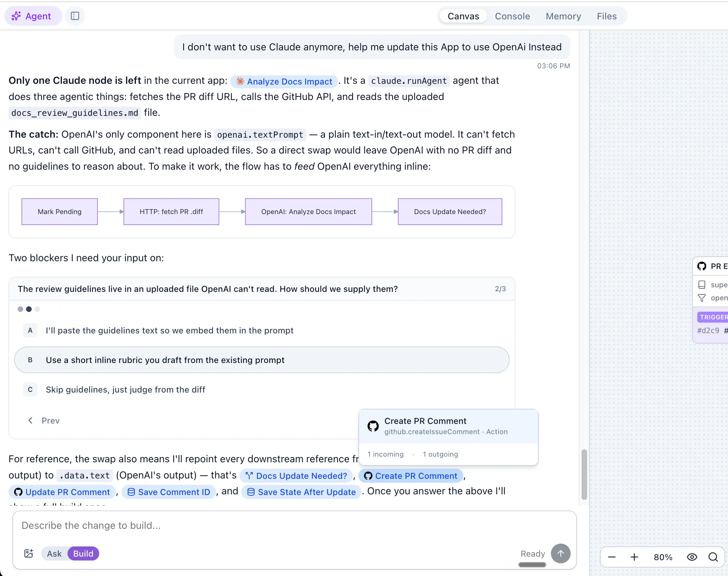Click the 80% zoom level
This screenshot has height=576, width=728.
point(663,557)
